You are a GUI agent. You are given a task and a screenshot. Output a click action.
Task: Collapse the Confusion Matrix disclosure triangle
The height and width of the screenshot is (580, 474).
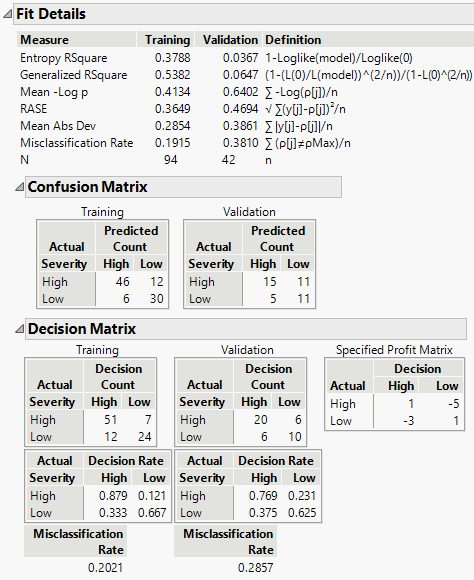pyautogui.click(x=19, y=187)
